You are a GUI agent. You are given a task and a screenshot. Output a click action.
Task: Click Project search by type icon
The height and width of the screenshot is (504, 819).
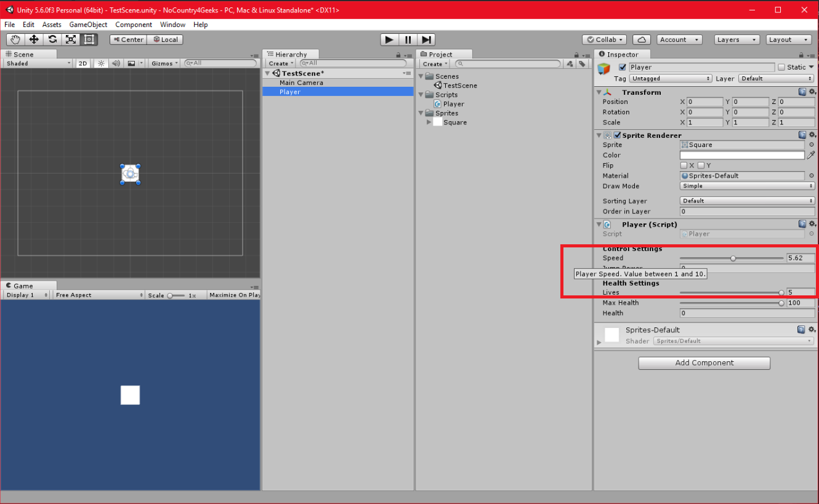570,63
